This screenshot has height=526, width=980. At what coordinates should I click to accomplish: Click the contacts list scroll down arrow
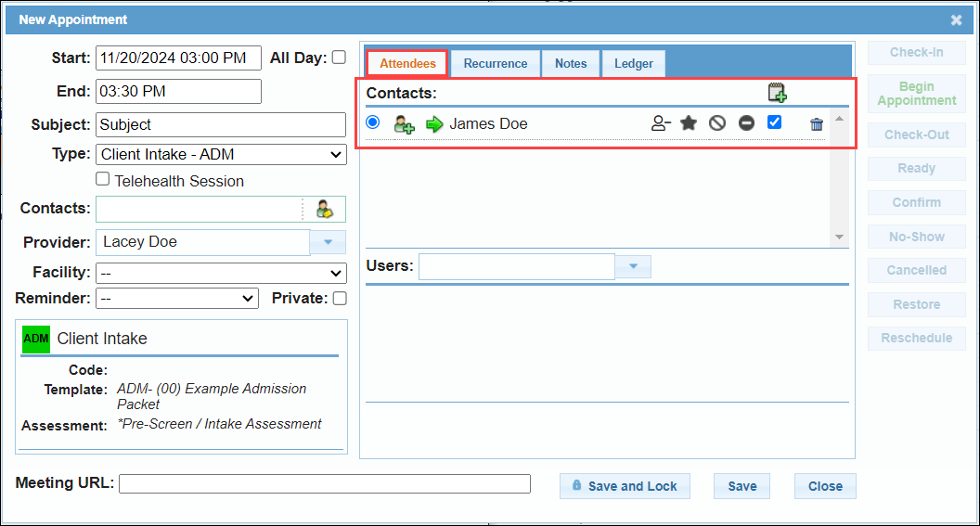[x=839, y=237]
